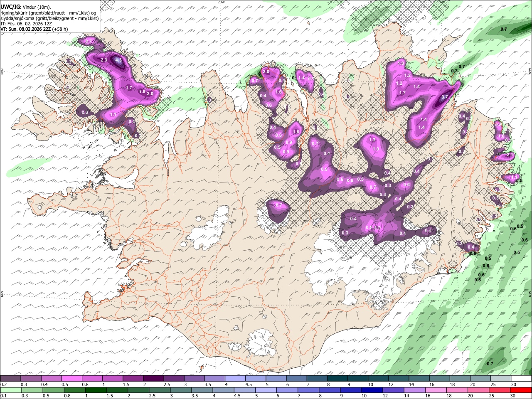Click the 'slydda/snjókoma' legend description line
This screenshot has width=532, height=399.
(49, 18)
